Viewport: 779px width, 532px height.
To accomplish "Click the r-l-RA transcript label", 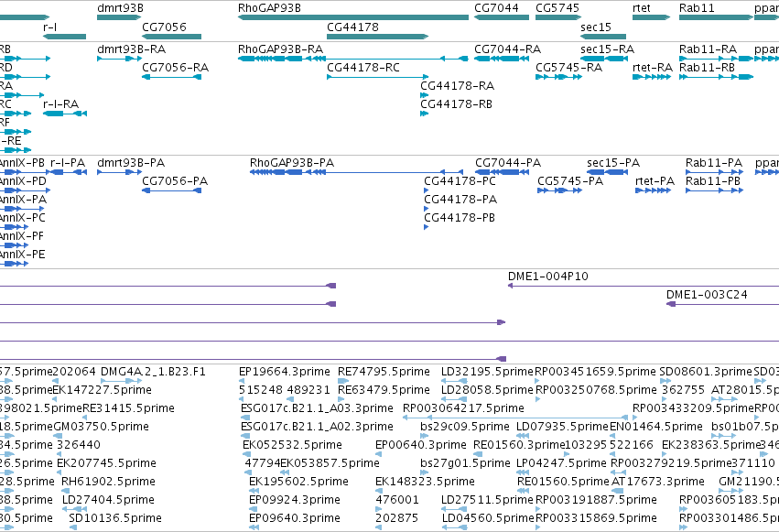I will [x=61, y=104].
